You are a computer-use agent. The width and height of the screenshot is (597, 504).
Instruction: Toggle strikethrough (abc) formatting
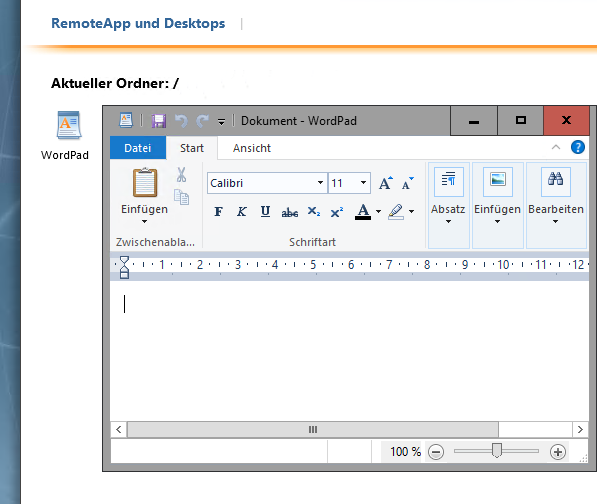pos(289,212)
